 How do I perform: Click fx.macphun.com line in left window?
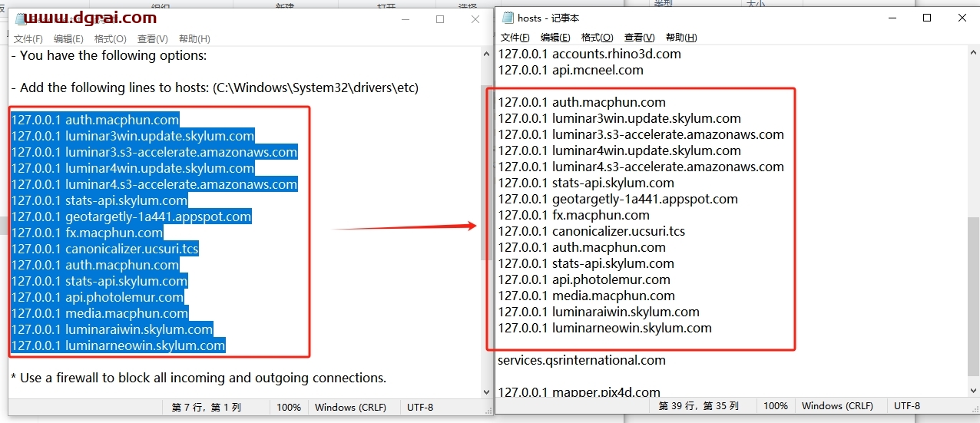point(87,233)
